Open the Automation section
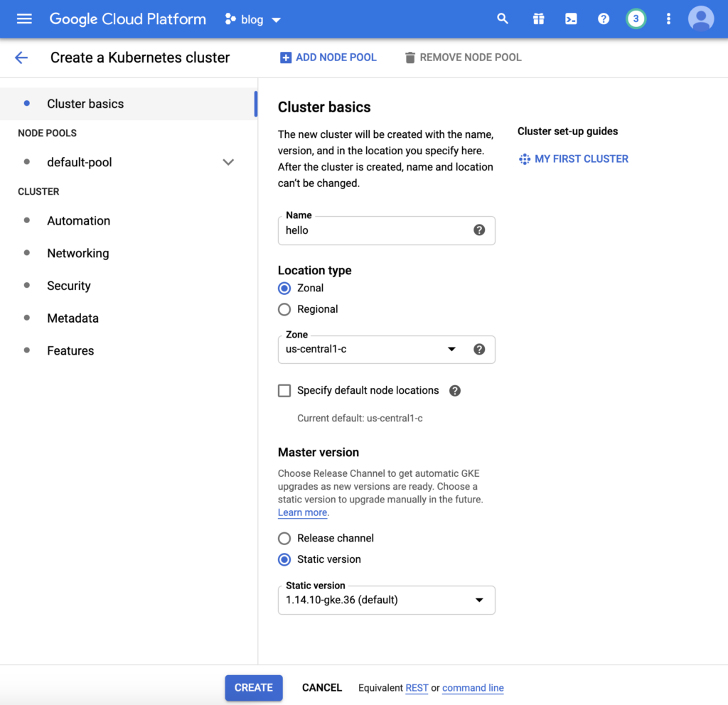Screen dimensions: 728x705 (79, 221)
